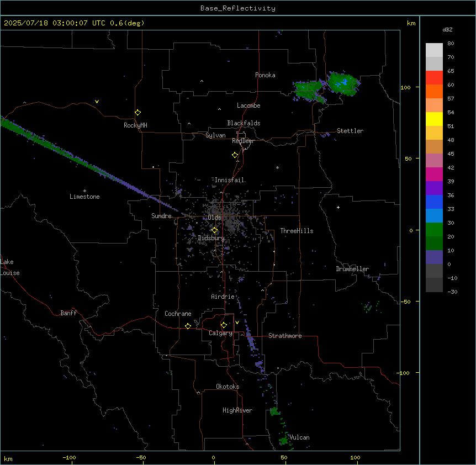The image size is (476, 465).
Task: Select the red 60-65 dBZ legend swatch
Action: [x=434, y=78]
